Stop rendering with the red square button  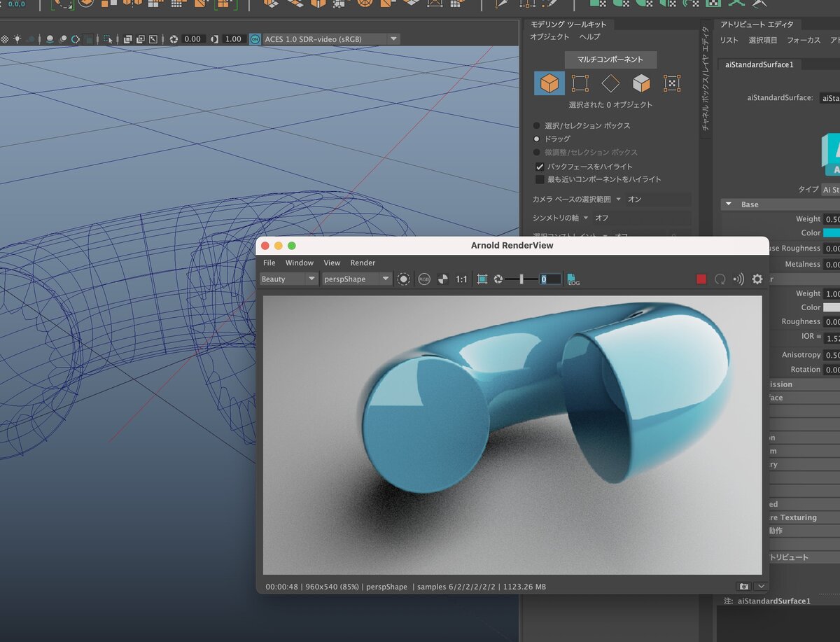click(701, 279)
